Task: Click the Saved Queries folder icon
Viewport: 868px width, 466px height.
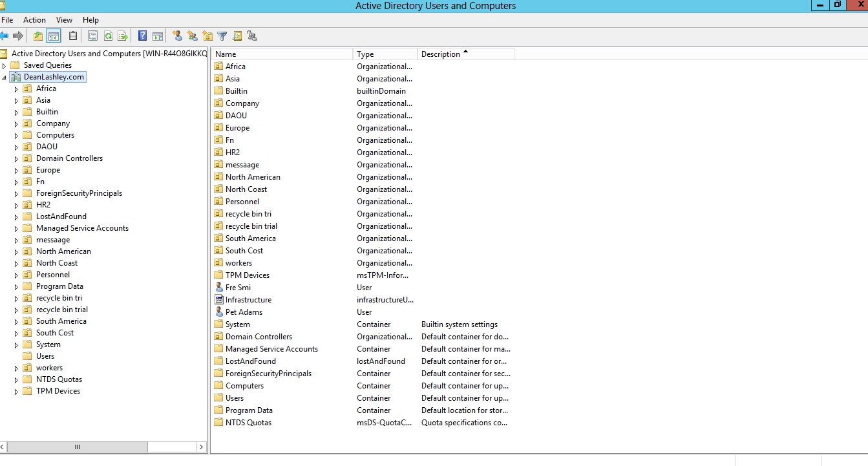Action: pos(15,65)
